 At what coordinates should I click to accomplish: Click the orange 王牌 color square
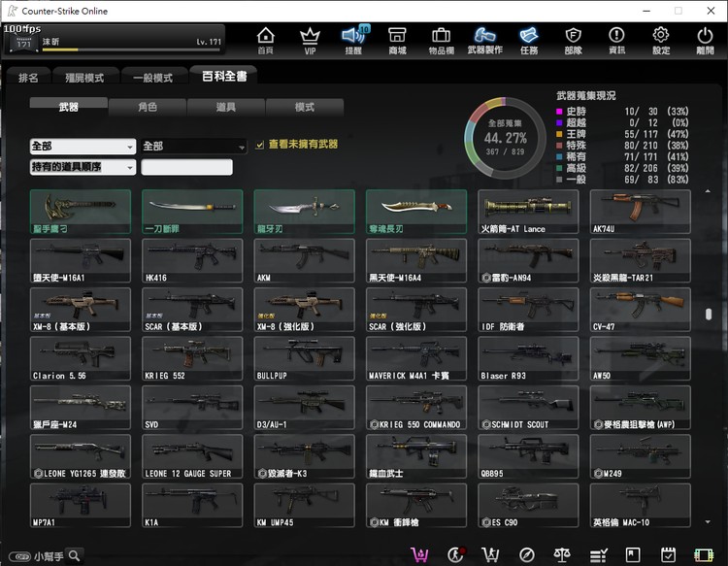pos(559,134)
